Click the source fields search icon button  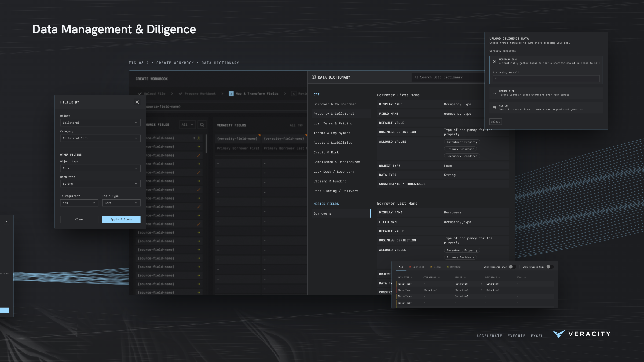(202, 125)
